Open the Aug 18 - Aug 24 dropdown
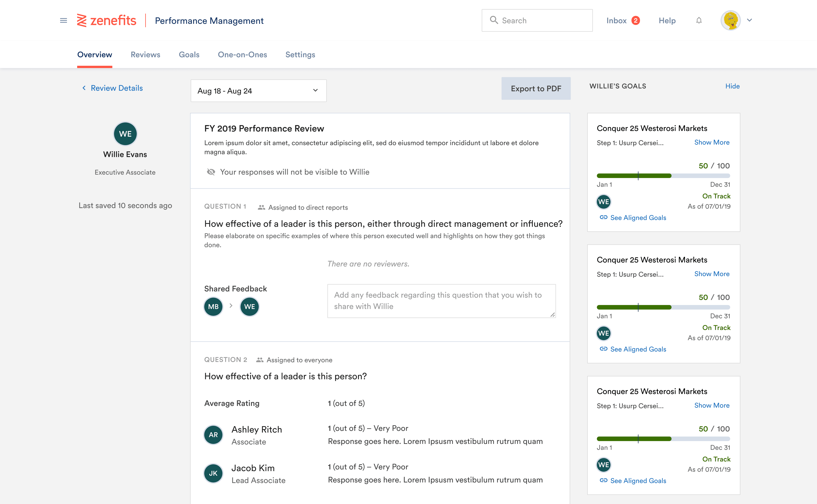The width and height of the screenshot is (817, 504). point(258,91)
